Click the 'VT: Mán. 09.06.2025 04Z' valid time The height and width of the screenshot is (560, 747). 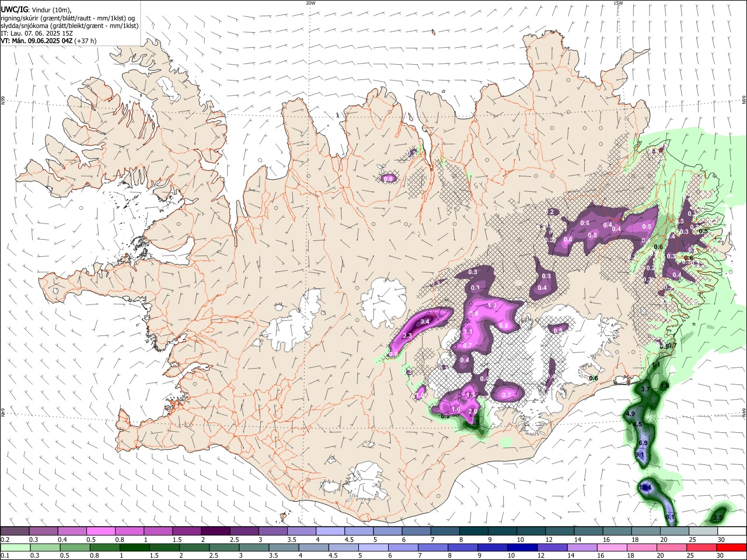(36, 41)
